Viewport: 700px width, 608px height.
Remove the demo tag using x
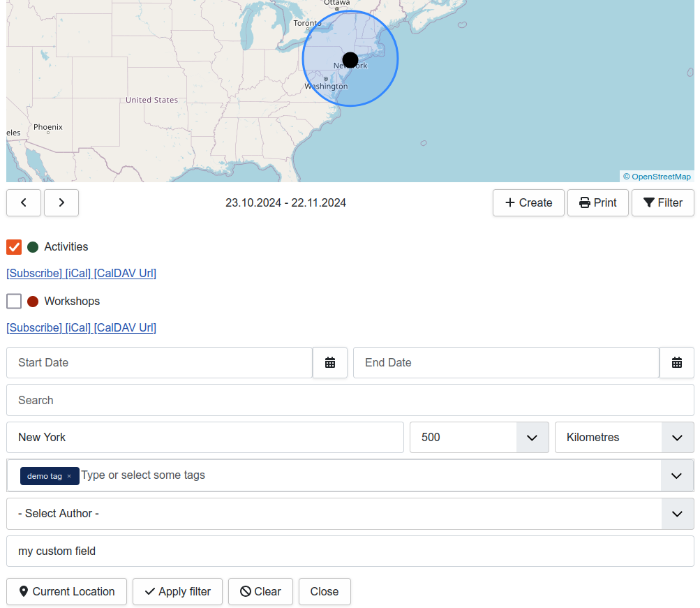pos(69,476)
